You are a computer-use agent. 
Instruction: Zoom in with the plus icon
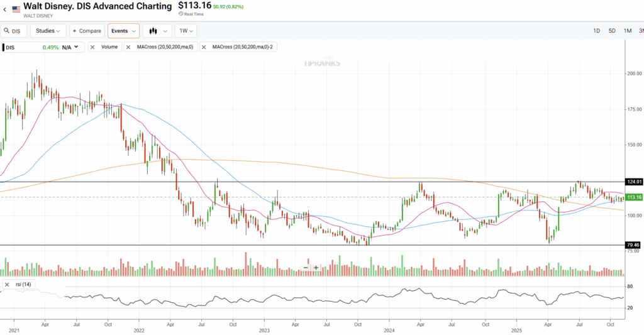click(x=316, y=267)
